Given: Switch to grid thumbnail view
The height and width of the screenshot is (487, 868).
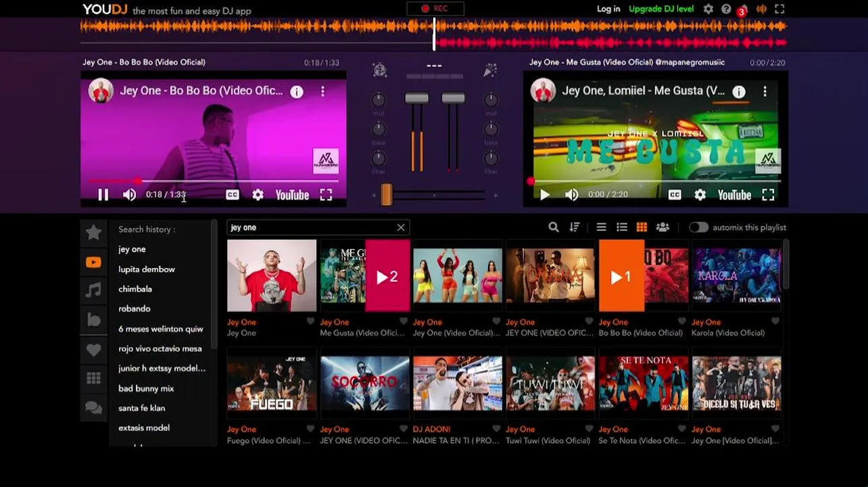Looking at the screenshot, I should point(642,227).
